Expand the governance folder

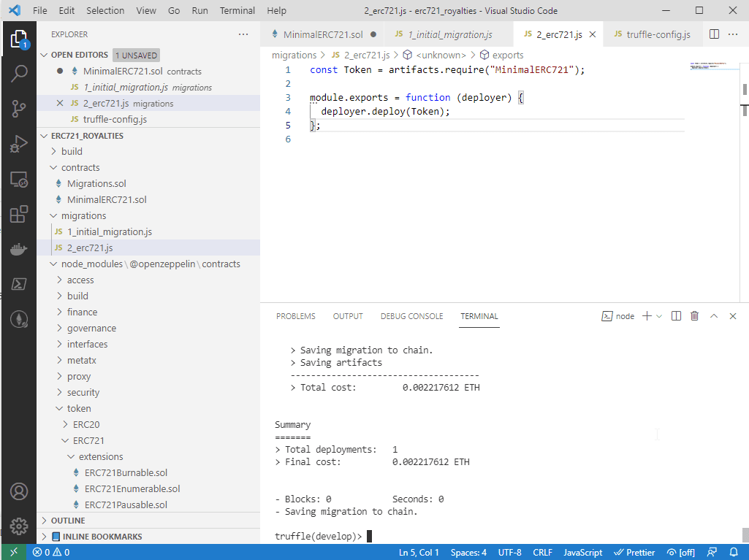[59, 328]
